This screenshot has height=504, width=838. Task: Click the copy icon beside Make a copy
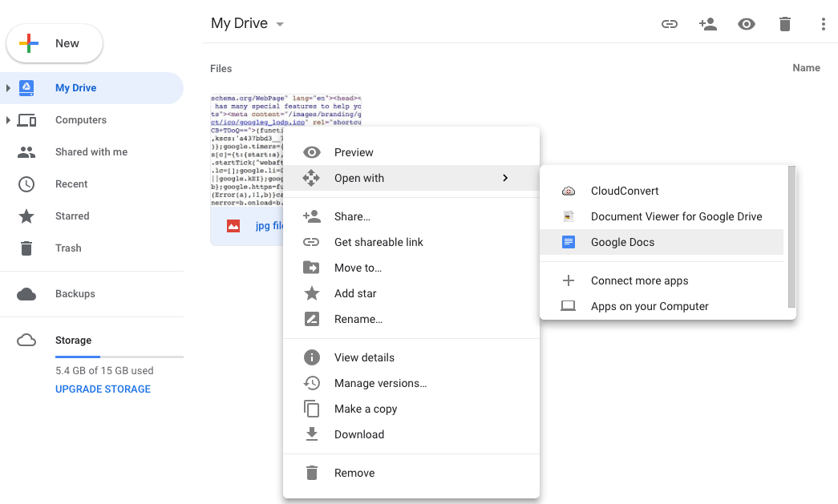pos(312,409)
